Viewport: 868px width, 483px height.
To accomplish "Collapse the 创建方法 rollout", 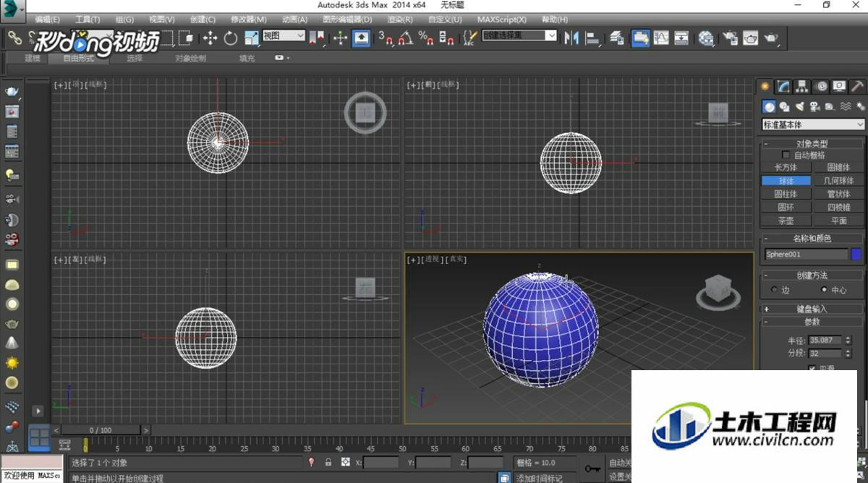I will click(812, 275).
